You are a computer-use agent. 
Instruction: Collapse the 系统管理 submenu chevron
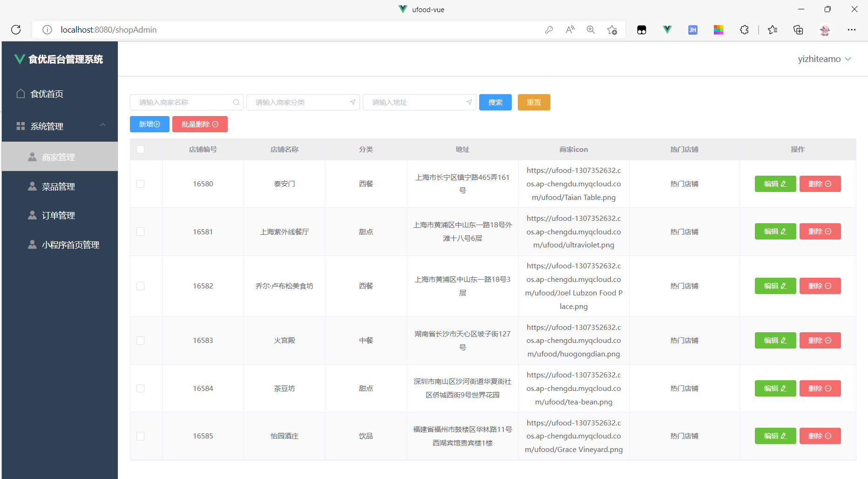[103, 125]
